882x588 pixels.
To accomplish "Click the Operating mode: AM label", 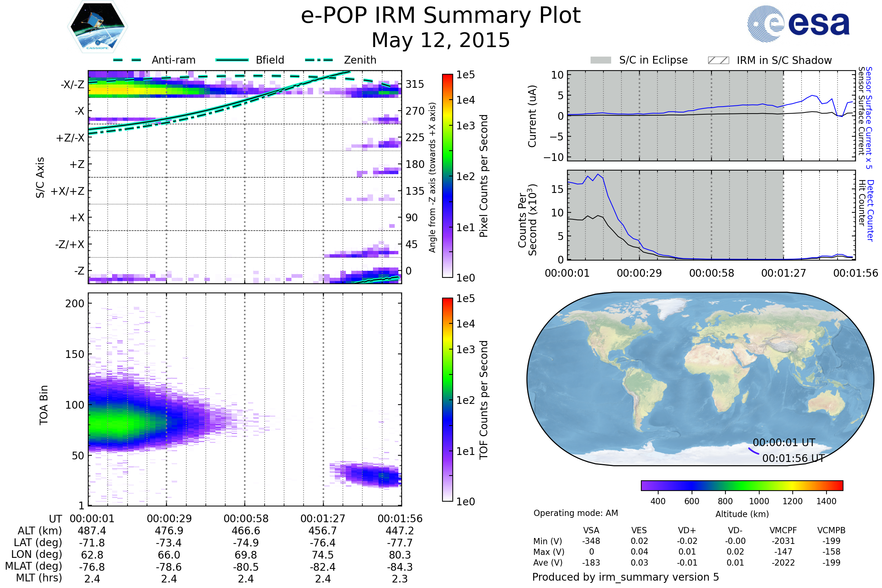I will [576, 513].
